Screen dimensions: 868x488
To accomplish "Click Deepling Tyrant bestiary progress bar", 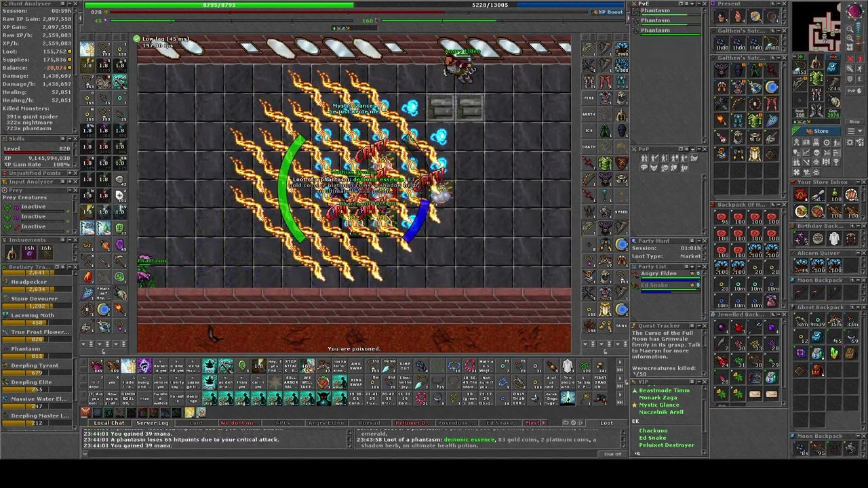I will [x=36, y=372].
